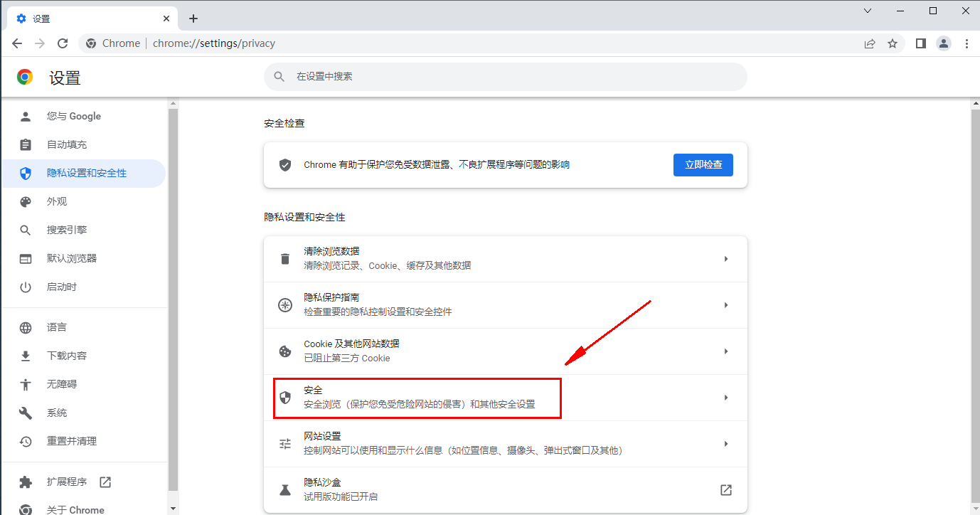980x515 pixels.
Task: Click the palette icon for 外观
Action: (26, 201)
